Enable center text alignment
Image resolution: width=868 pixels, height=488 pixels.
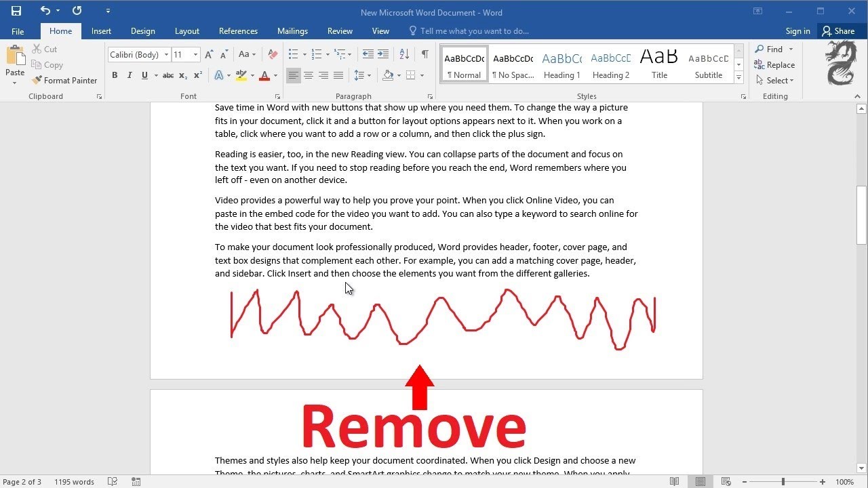click(309, 75)
